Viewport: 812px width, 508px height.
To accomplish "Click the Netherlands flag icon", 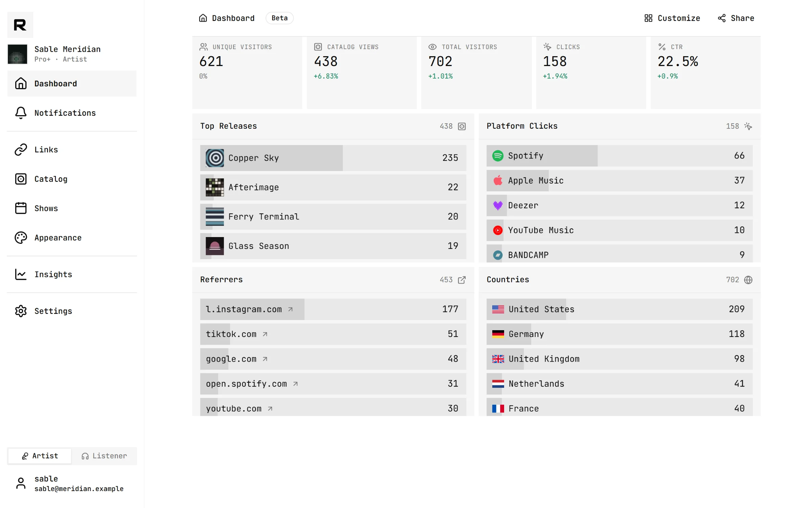I will pyautogui.click(x=498, y=384).
